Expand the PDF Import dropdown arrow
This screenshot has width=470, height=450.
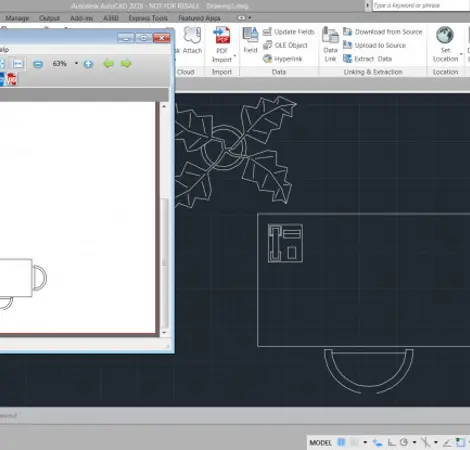pos(235,56)
